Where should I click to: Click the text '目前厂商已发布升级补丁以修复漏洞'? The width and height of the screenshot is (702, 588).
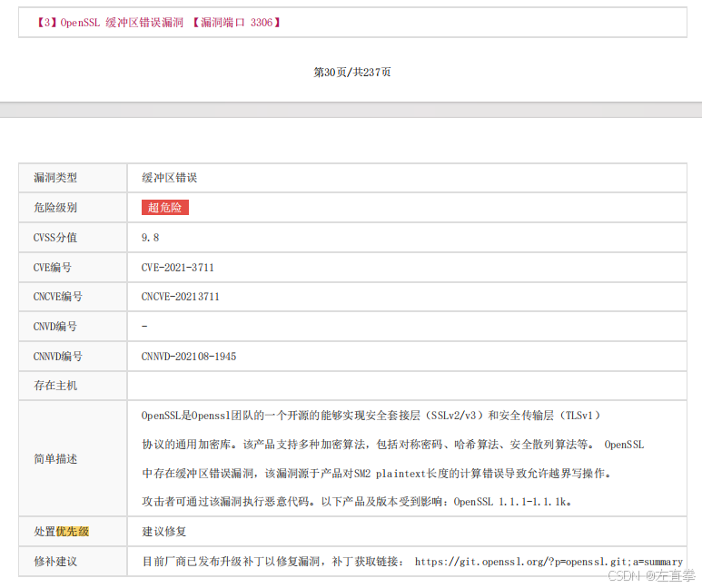pyautogui.click(x=231, y=562)
